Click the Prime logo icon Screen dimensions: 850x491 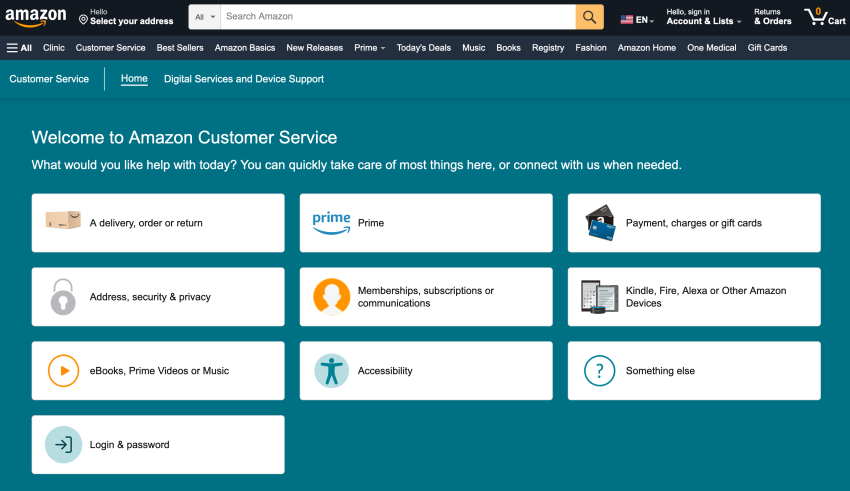click(x=331, y=223)
